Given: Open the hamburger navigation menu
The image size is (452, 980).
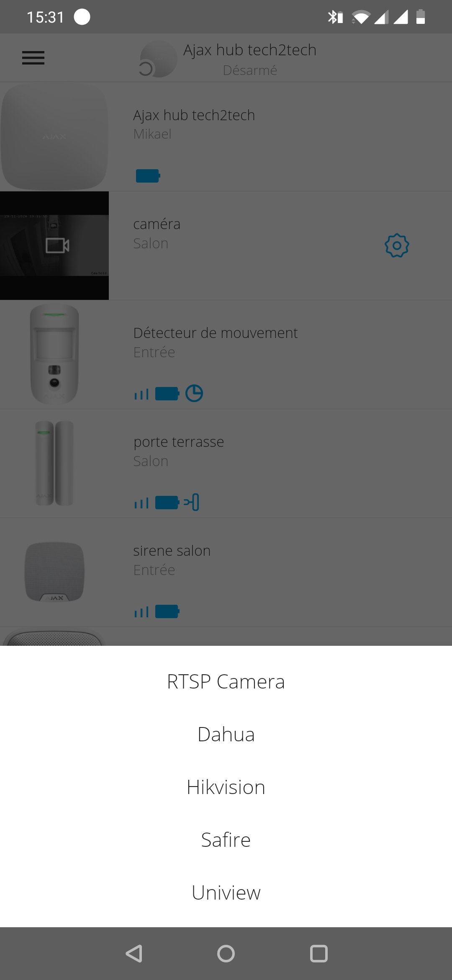Looking at the screenshot, I should point(33,58).
